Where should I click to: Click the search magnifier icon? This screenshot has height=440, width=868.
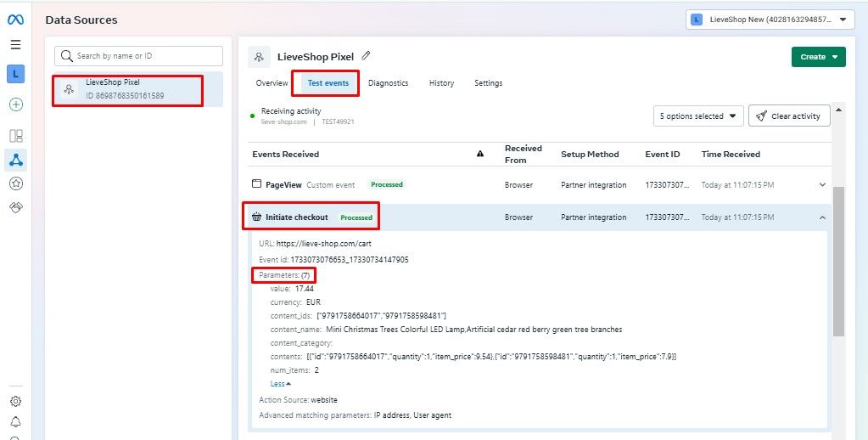[x=67, y=56]
